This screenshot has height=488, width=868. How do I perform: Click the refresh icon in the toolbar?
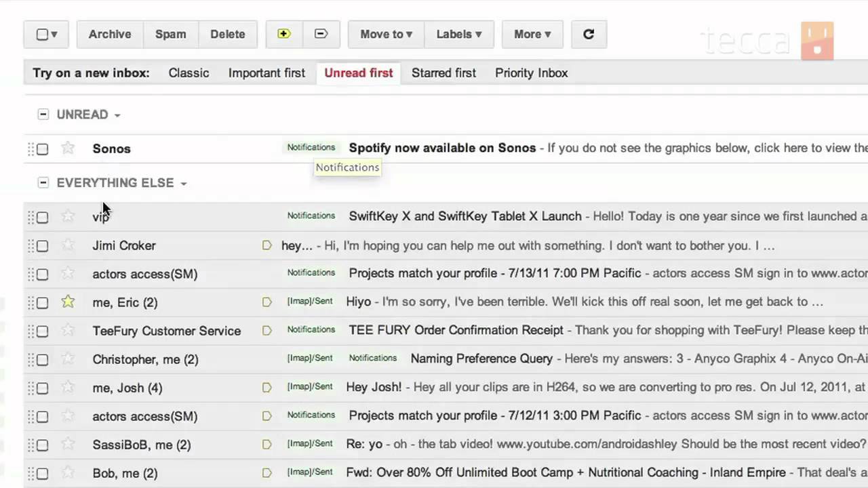[588, 34]
